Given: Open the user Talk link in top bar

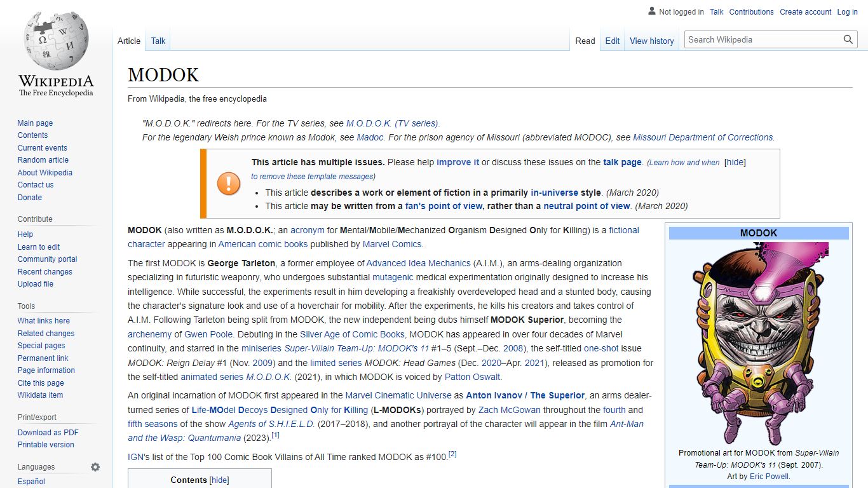Looking at the screenshot, I should (x=717, y=11).
